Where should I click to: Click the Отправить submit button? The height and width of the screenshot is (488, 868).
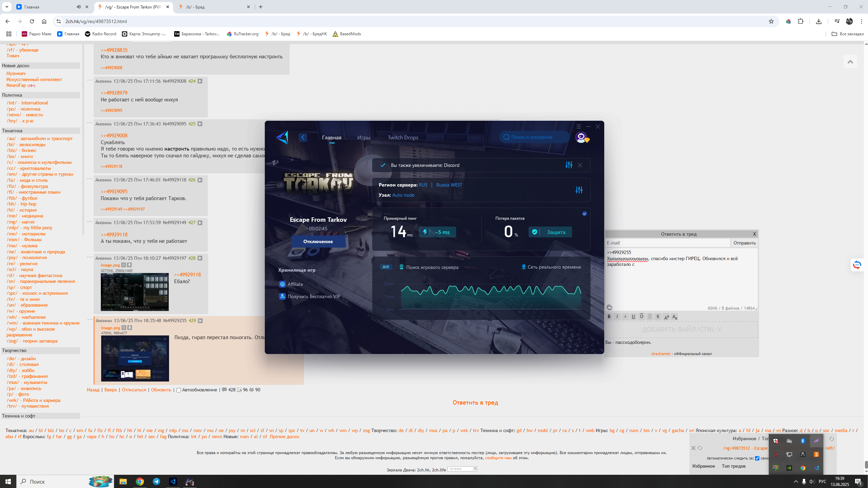(x=744, y=243)
